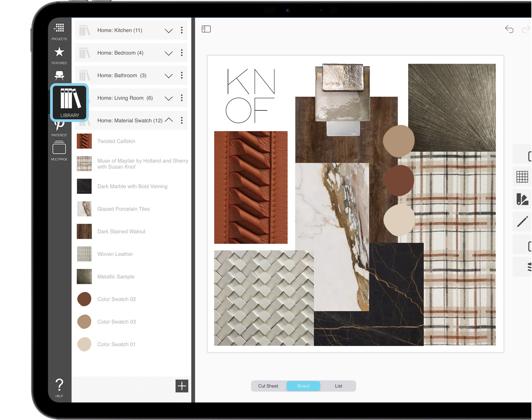
Task: Open the grid layout tool on the right
Action: tap(523, 177)
